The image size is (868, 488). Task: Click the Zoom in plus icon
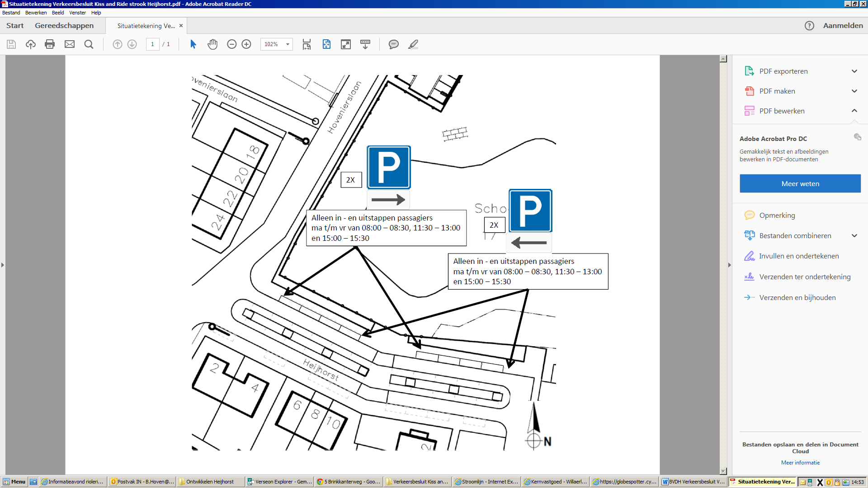(246, 44)
